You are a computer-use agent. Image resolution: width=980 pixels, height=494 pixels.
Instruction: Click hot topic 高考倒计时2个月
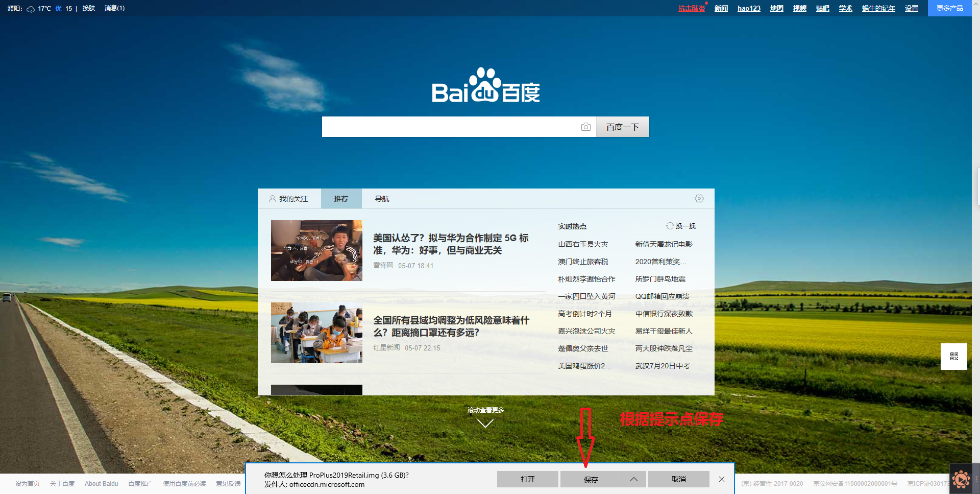click(x=584, y=314)
